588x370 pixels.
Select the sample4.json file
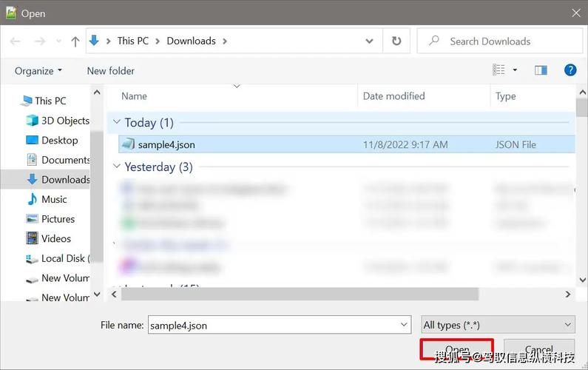(166, 144)
